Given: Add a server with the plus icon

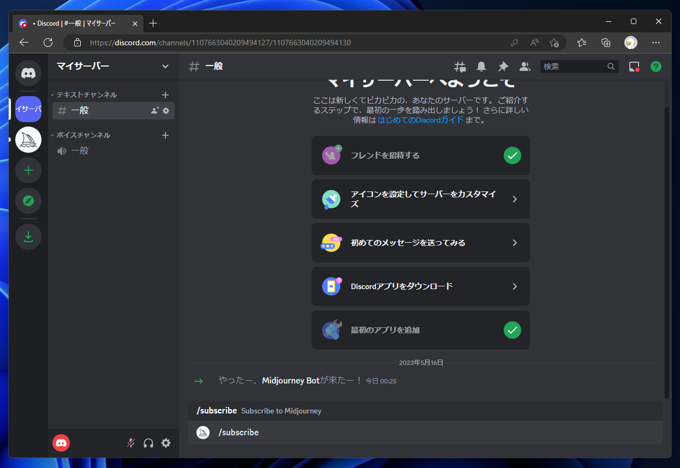Looking at the screenshot, I should (28, 170).
